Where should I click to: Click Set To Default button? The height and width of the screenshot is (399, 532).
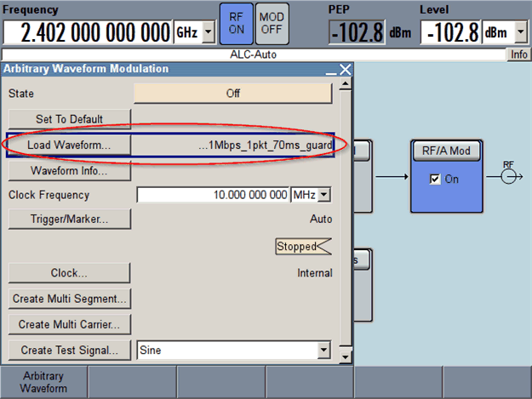pyautogui.click(x=69, y=119)
